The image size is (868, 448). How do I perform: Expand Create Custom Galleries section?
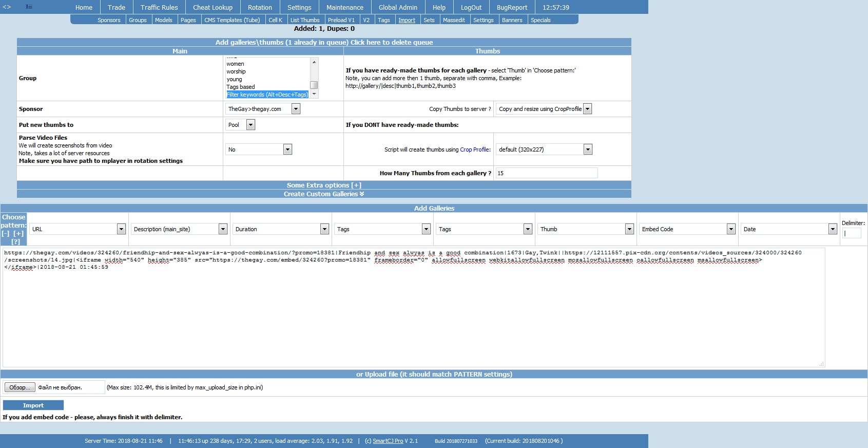[324, 194]
